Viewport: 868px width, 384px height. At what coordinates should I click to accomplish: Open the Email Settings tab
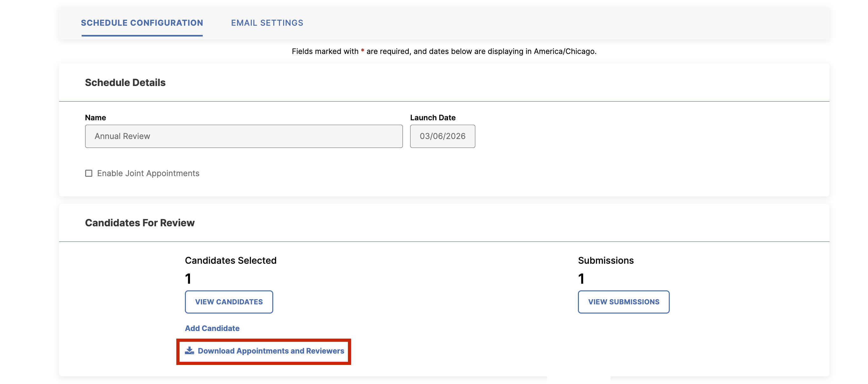[267, 23]
